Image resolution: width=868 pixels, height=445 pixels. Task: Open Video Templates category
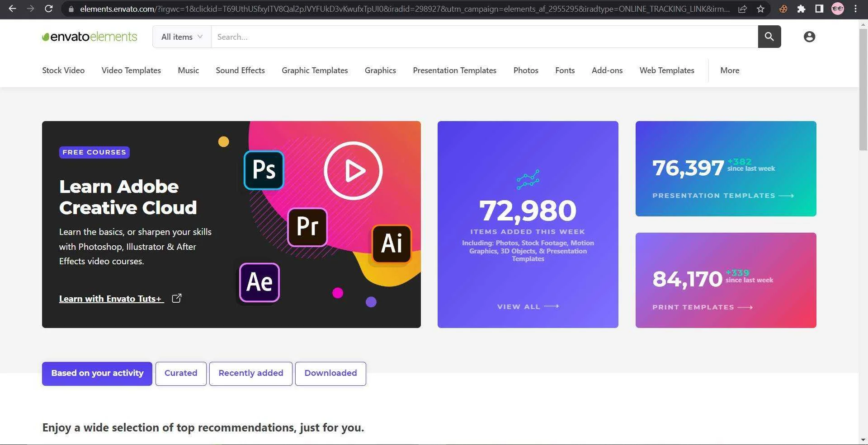point(131,70)
